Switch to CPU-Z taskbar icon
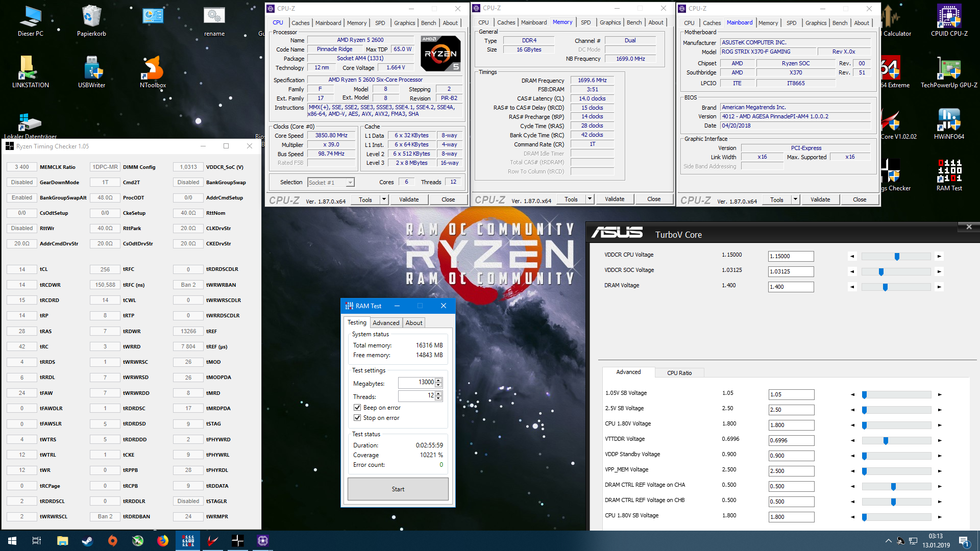 pyautogui.click(x=263, y=541)
